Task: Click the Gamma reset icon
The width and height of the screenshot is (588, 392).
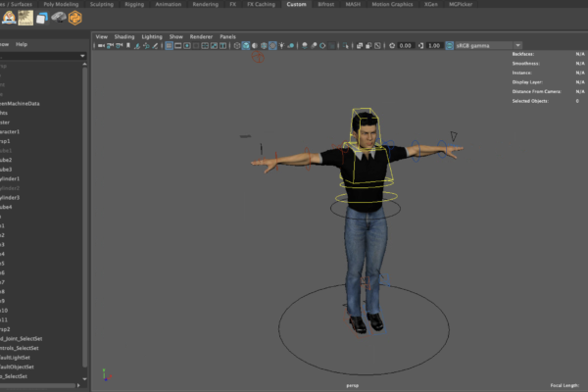Action: point(420,46)
